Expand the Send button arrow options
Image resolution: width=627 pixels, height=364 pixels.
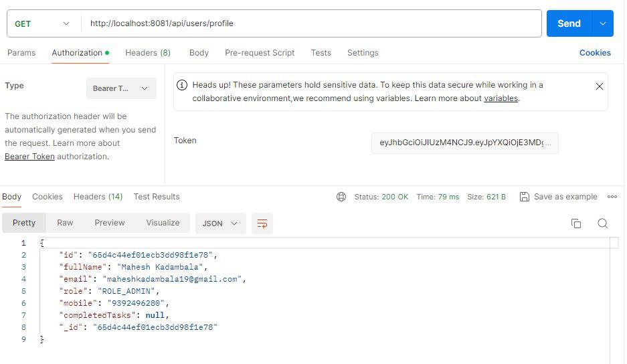click(x=603, y=23)
